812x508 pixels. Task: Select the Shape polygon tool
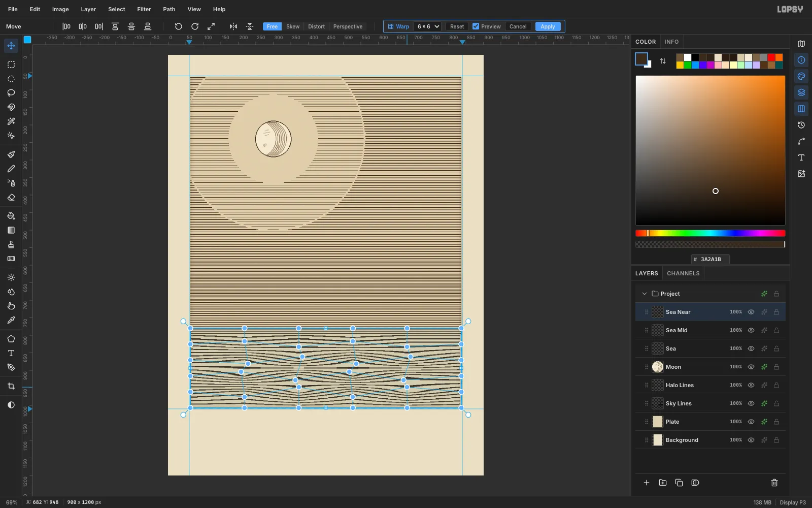click(x=11, y=339)
